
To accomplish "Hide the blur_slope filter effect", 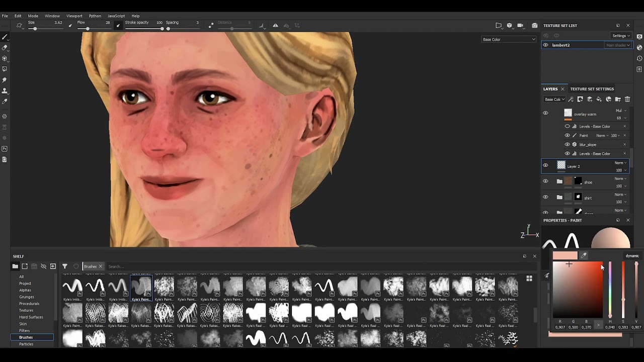I will (568, 145).
